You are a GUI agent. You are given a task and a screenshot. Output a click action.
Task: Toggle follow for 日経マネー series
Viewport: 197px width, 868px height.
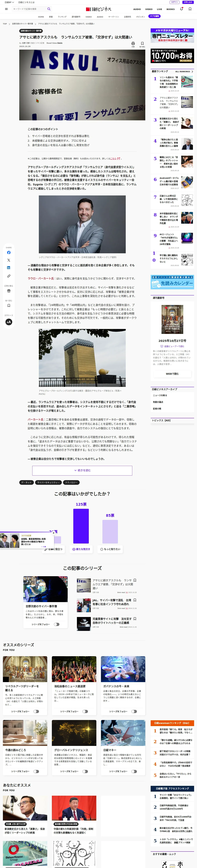coord(134,771)
